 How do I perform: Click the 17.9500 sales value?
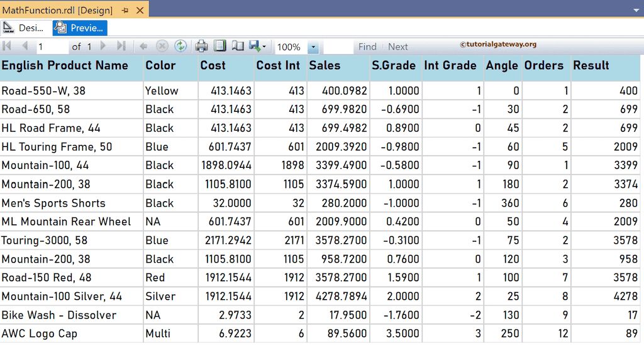click(x=348, y=315)
